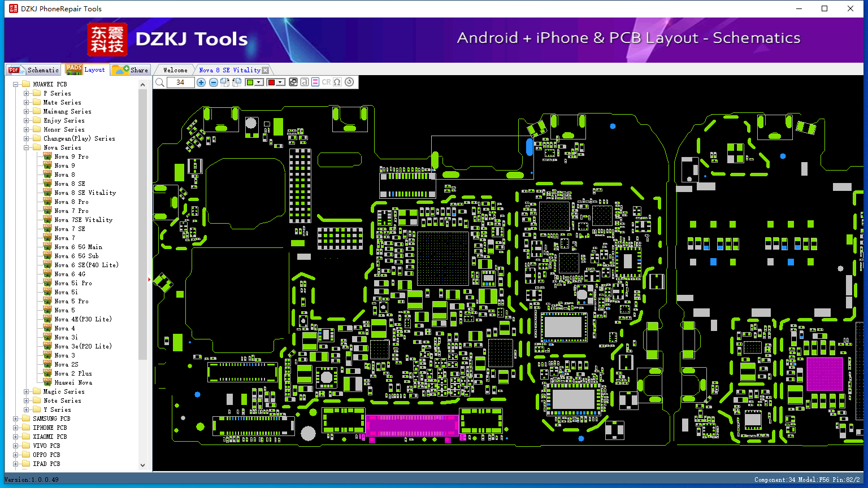Viewport: 868px width, 488px height.
Task: Click the blue plus zoom-in button
Action: 201,82
